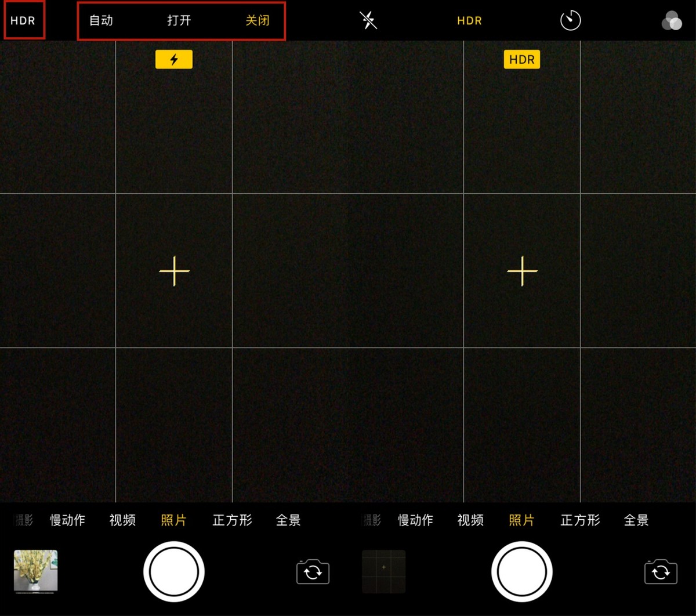Switch to 视频 mode on left screen
696x616 pixels.
coord(122,520)
